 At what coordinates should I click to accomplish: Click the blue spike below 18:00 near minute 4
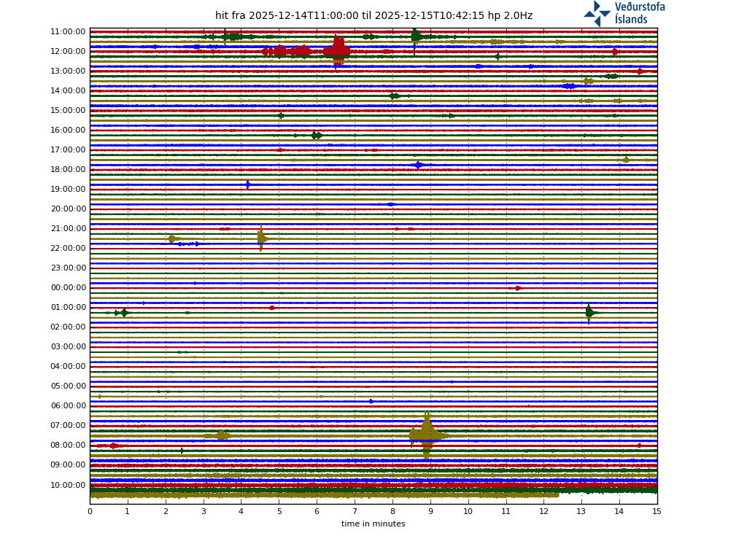click(248, 184)
